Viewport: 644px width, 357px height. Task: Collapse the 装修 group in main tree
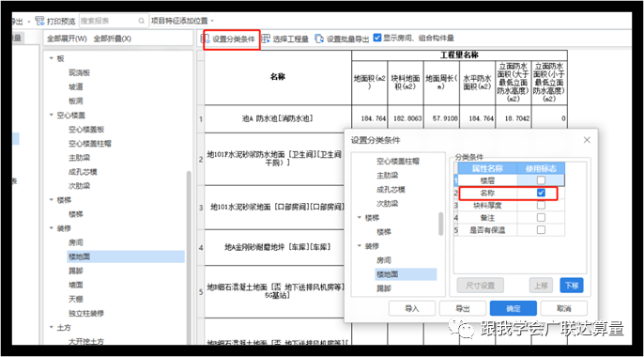(x=52, y=228)
